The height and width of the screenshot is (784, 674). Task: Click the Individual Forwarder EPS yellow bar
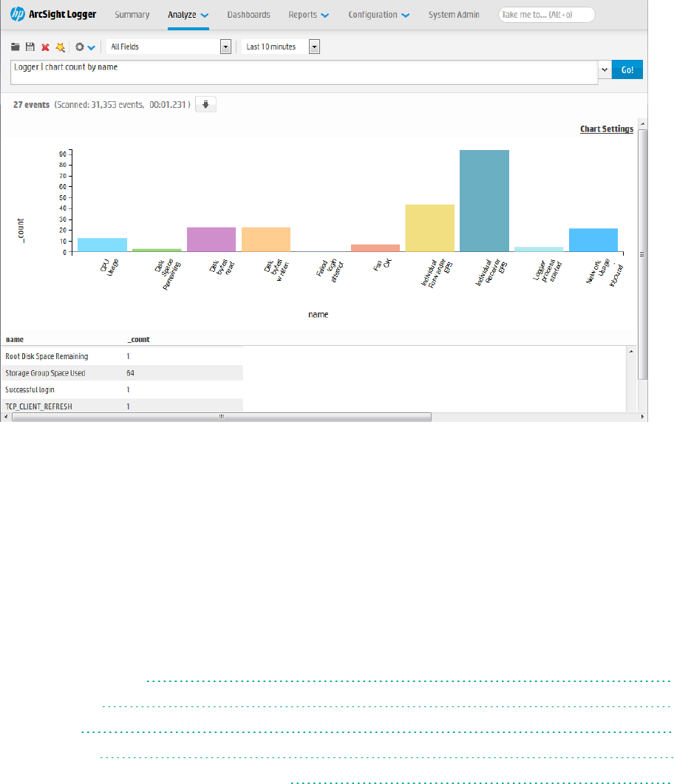(x=430, y=228)
